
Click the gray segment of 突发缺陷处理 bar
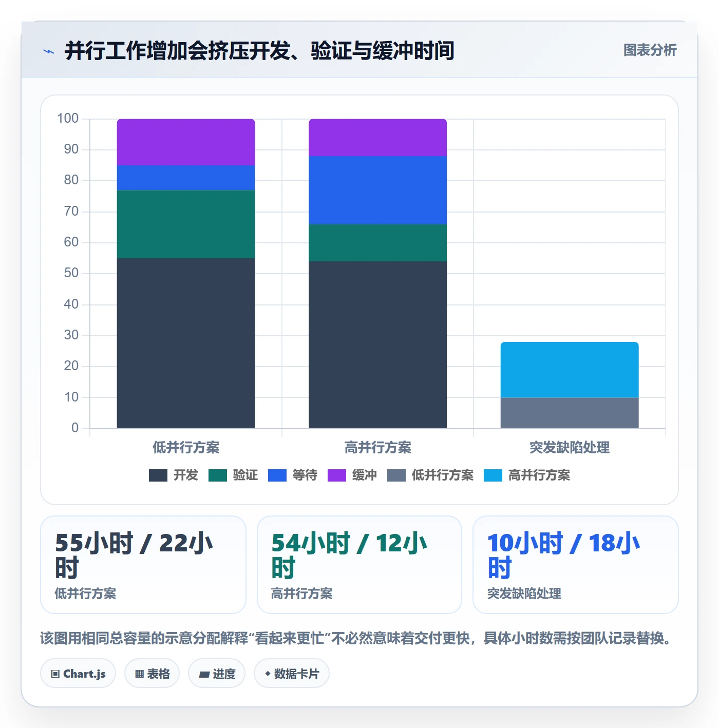pyautogui.click(x=570, y=413)
